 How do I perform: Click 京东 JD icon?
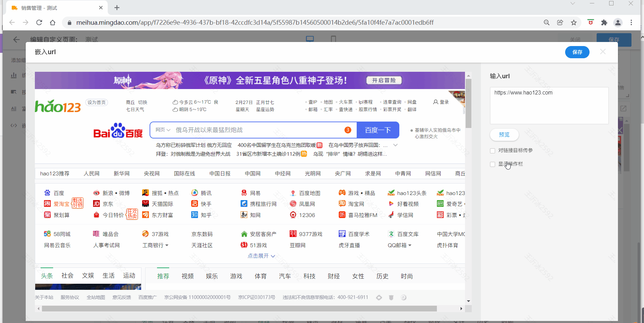(96, 204)
